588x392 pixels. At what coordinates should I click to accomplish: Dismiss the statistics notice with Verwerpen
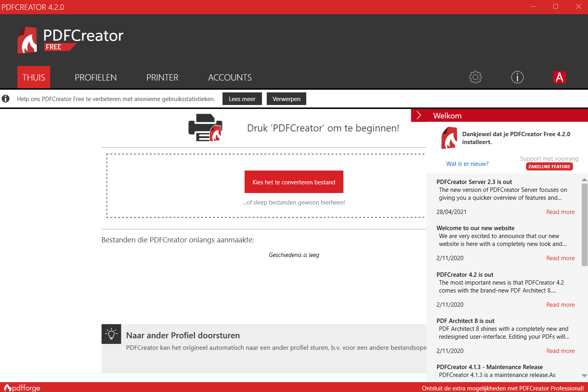click(x=286, y=99)
